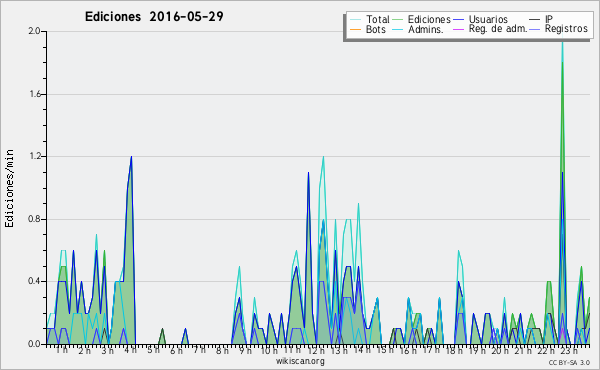This screenshot has height=370, width=600.
Task: Click the 'Registros' legend label
Action: (566, 29)
